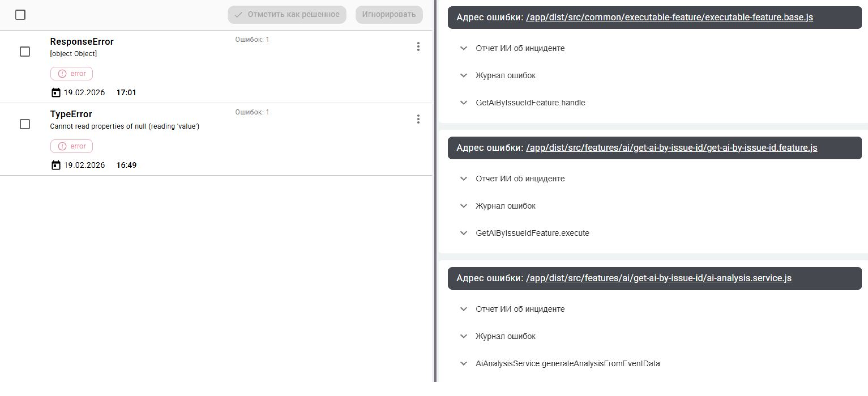Open executable-feature.base.js file link
This screenshot has height=396, width=868.
[x=669, y=17]
